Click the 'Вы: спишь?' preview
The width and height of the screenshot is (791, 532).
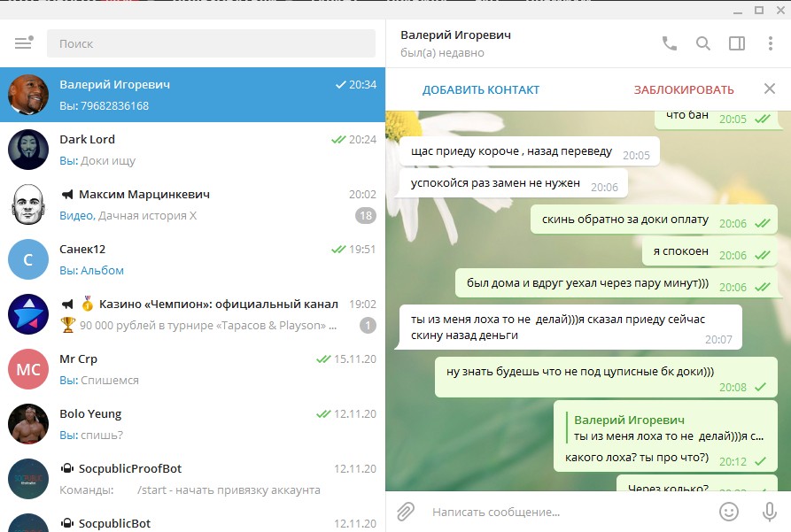pyautogui.click(x=91, y=436)
